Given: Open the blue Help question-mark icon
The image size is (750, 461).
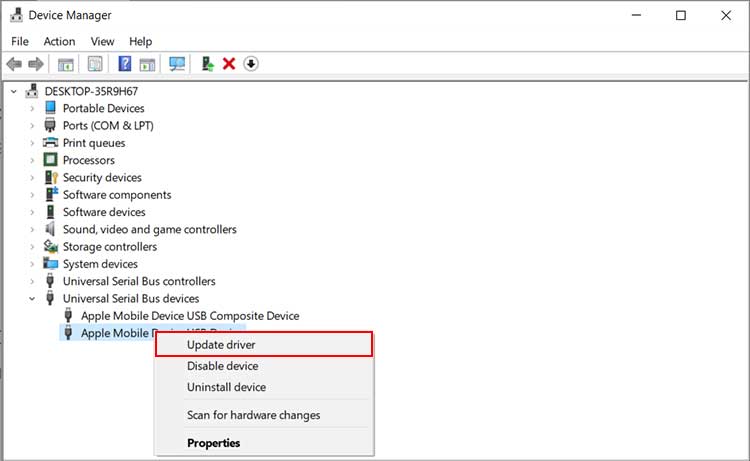Looking at the screenshot, I should point(125,64).
